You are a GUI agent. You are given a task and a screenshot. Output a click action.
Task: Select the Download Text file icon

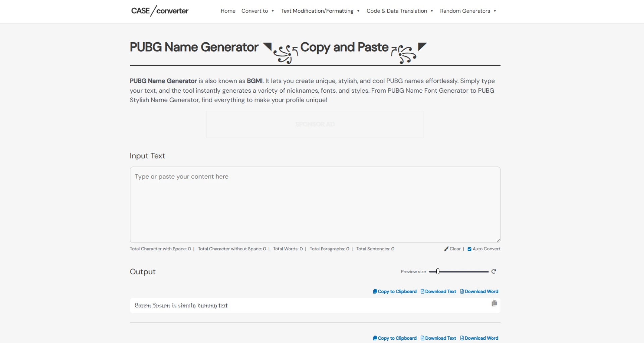422,291
